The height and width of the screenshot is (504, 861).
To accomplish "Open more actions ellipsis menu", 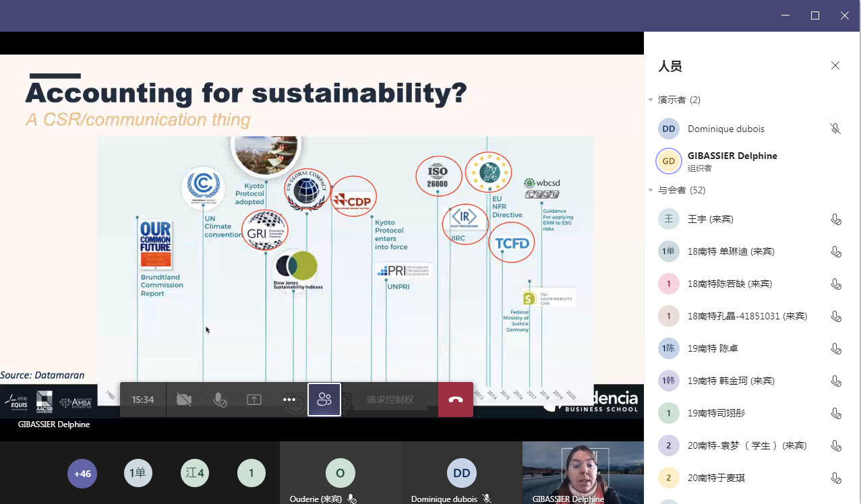I will point(289,400).
